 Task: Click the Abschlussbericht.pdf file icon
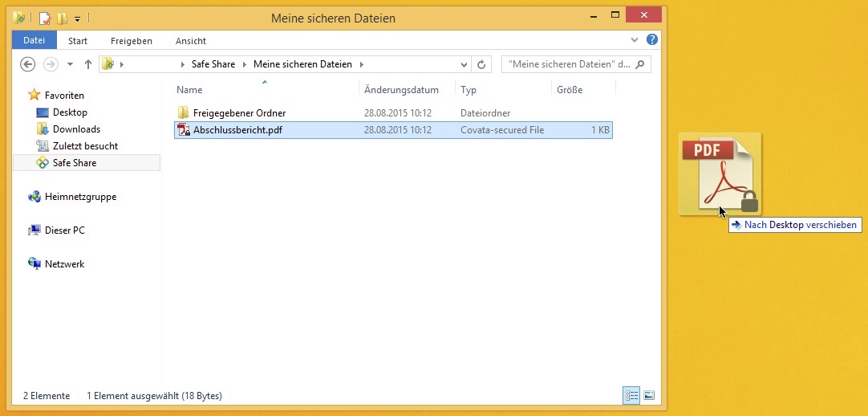click(x=183, y=130)
